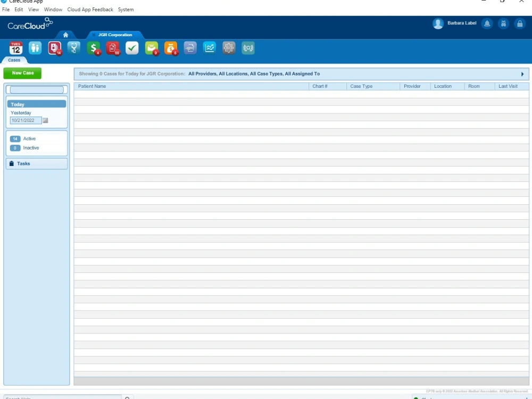Viewport: 532px width, 399px height.
Task: Click the Barbara Label username
Action: point(462,23)
